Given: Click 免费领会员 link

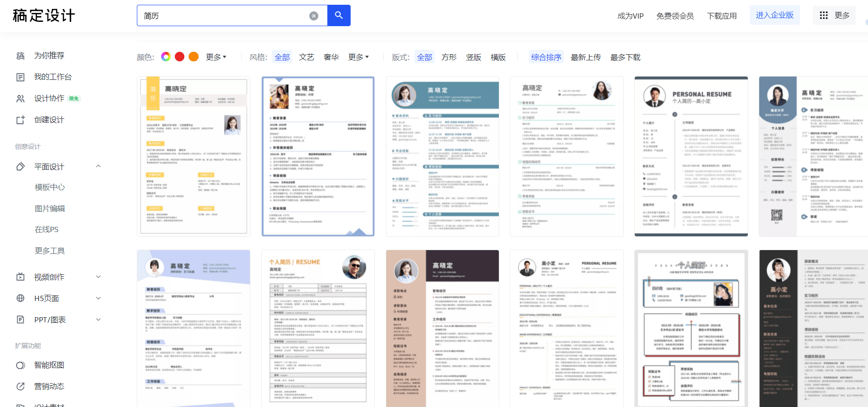Looking at the screenshot, I should click(675, 16).
